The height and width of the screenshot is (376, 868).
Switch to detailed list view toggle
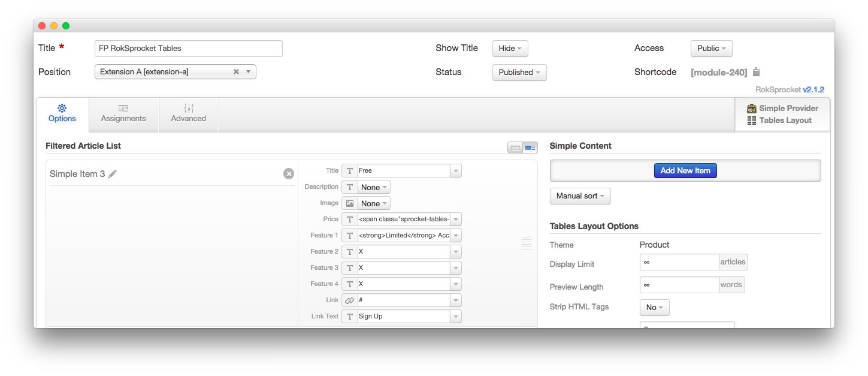pyautogui.click(x=530, y=148)
